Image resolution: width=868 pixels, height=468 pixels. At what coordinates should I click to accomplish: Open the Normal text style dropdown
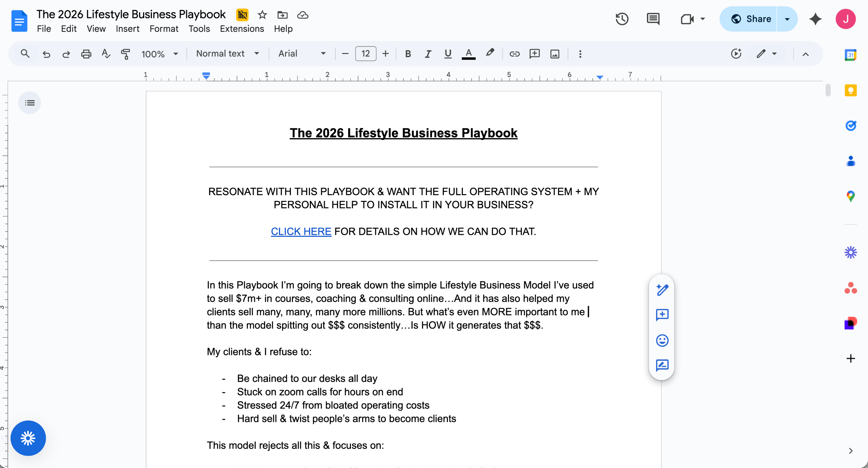tap(228, 54)
